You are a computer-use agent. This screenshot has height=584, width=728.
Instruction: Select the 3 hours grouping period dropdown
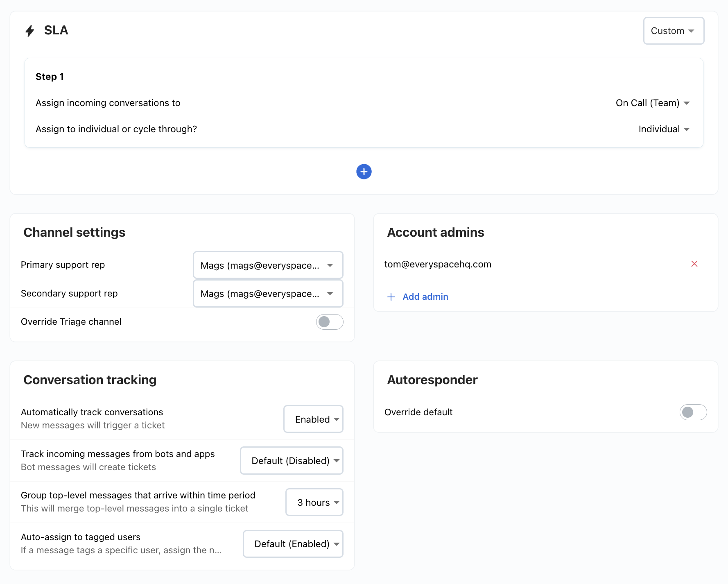pos(314,502)
